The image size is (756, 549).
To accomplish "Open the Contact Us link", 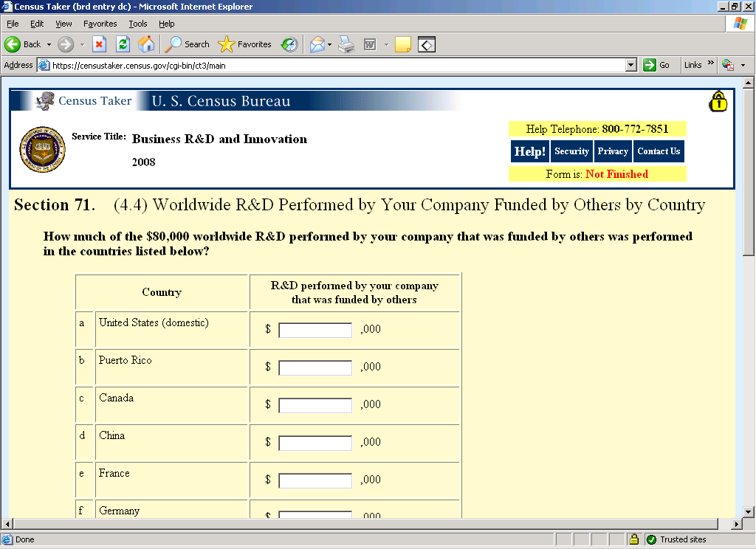I will tap(659, 151).
